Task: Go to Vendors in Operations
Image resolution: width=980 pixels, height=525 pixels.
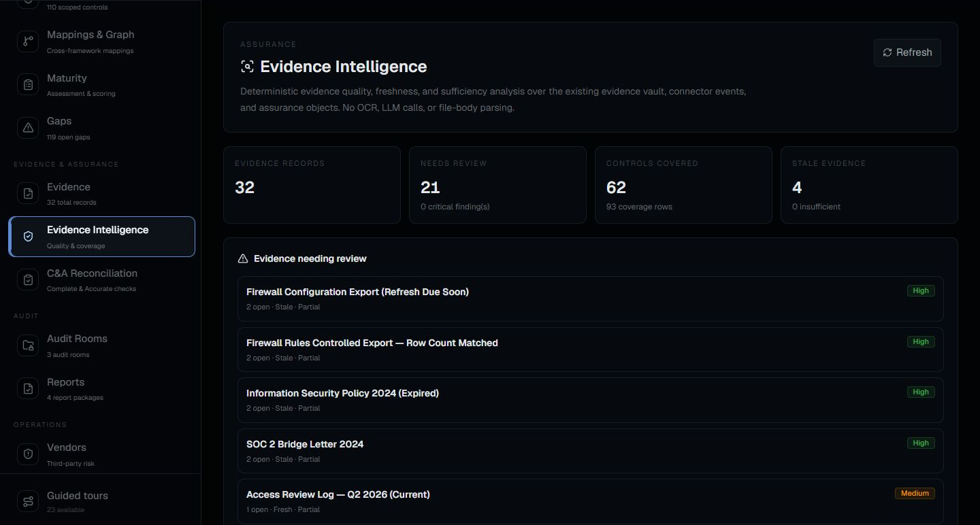Action: [x=101, y=454]
